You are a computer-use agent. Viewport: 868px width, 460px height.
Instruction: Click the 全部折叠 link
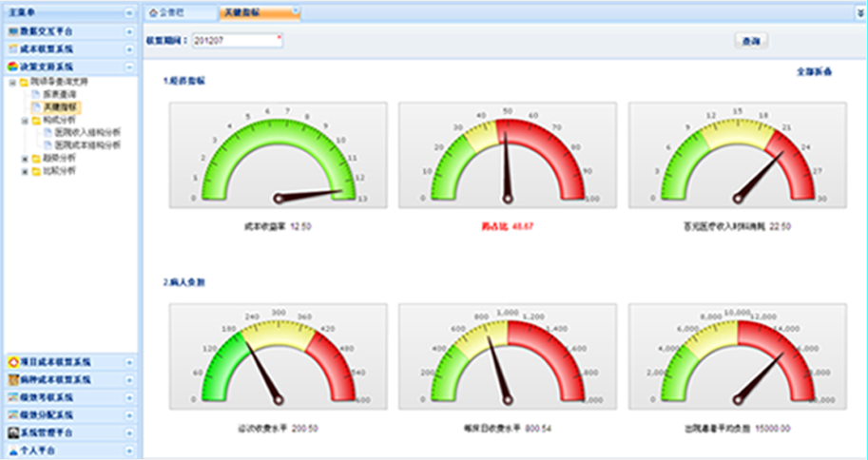814,72
